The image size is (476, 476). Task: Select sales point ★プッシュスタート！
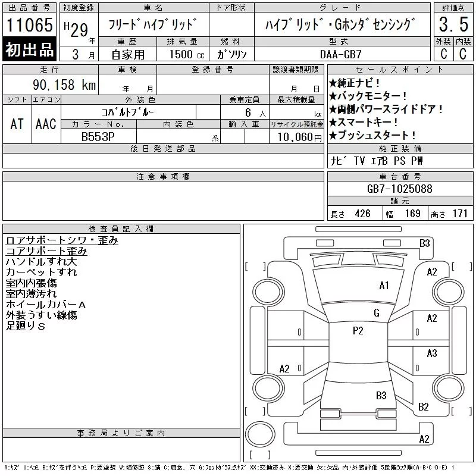(372, 135)
